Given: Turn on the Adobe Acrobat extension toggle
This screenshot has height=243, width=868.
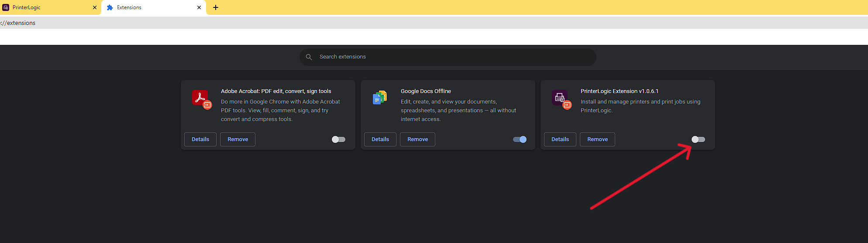Looking at the screenshot, I should pos(338,139).
